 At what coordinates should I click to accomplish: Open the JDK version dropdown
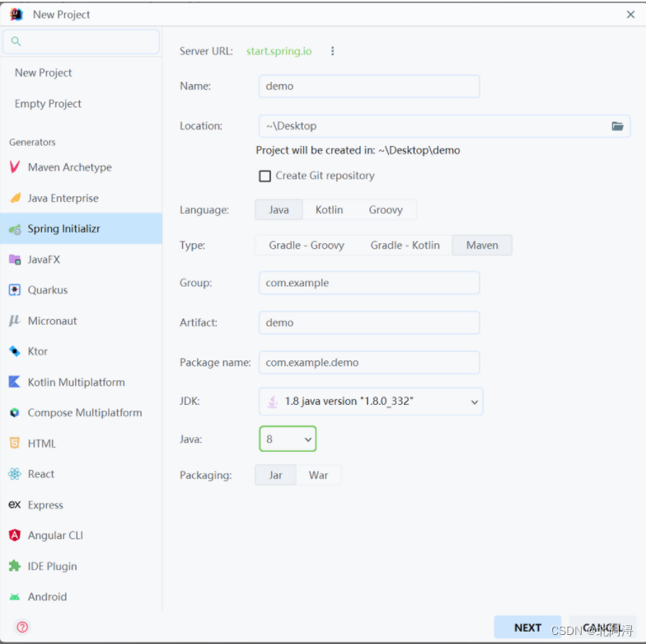(x=371, y=401)
